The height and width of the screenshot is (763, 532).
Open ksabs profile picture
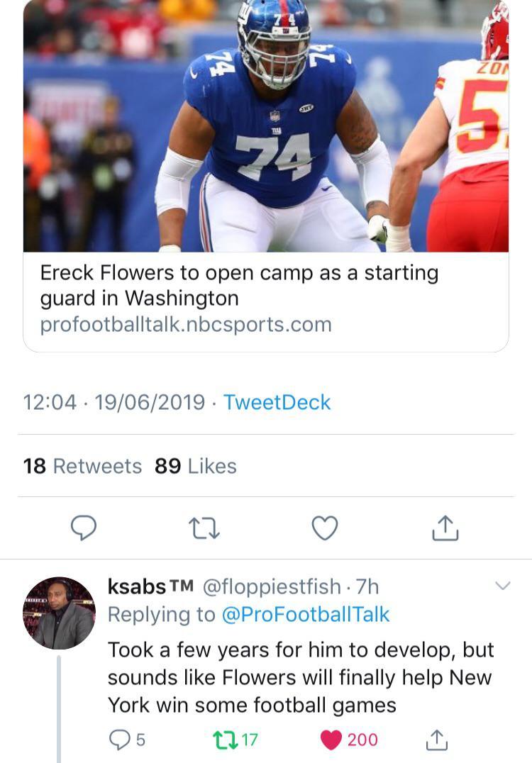59,613
